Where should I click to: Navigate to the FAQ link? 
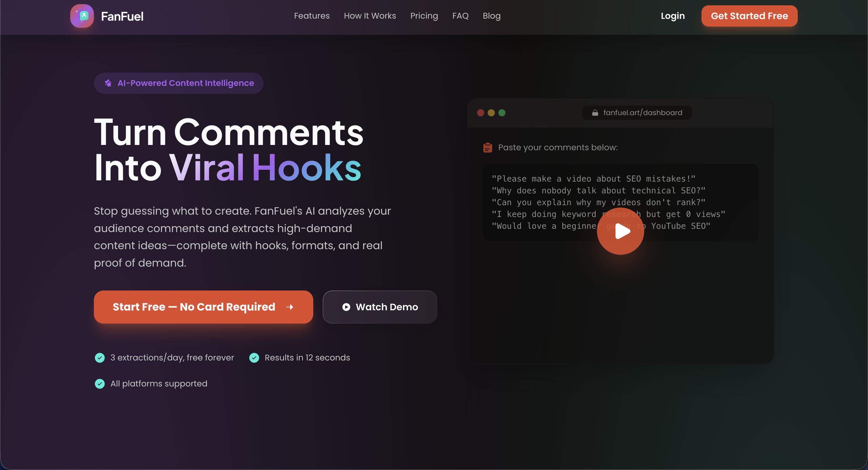pyautogui.click(x=460, y=16)
